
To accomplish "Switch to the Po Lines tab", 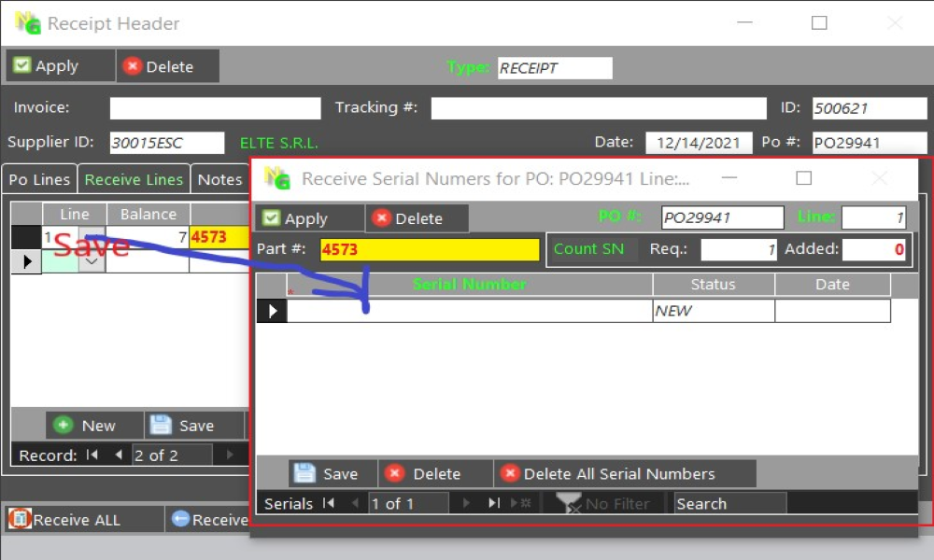I will 39,179.
